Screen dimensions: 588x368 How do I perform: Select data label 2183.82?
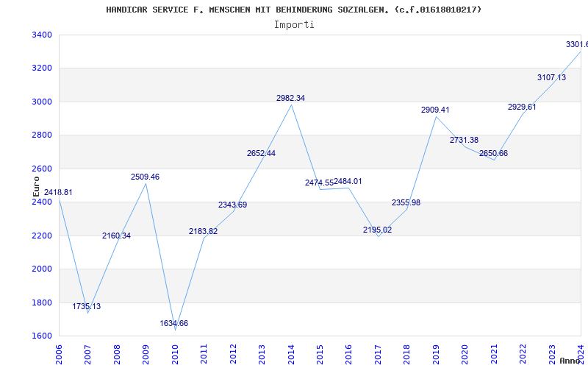[204, 231]
